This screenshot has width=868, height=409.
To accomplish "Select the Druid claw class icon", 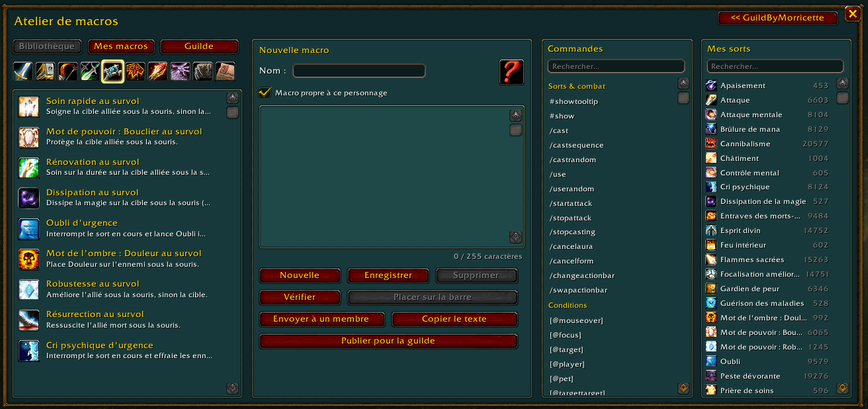I will click(x=203, y=71).
